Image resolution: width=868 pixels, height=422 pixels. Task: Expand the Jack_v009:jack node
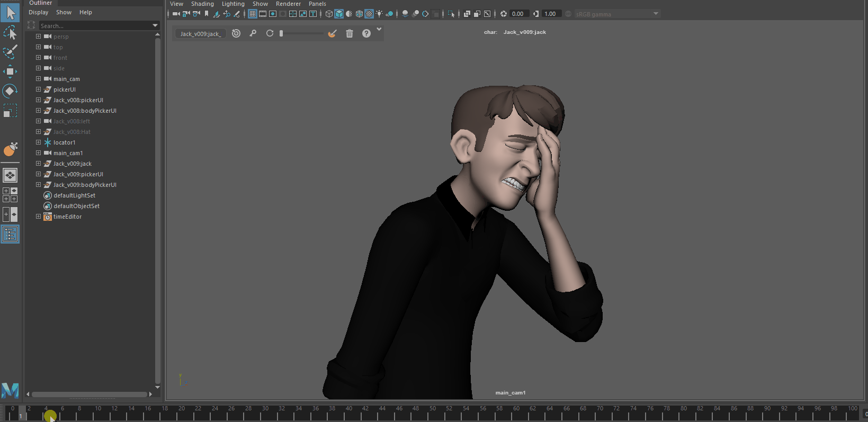(x=38, y=164)
